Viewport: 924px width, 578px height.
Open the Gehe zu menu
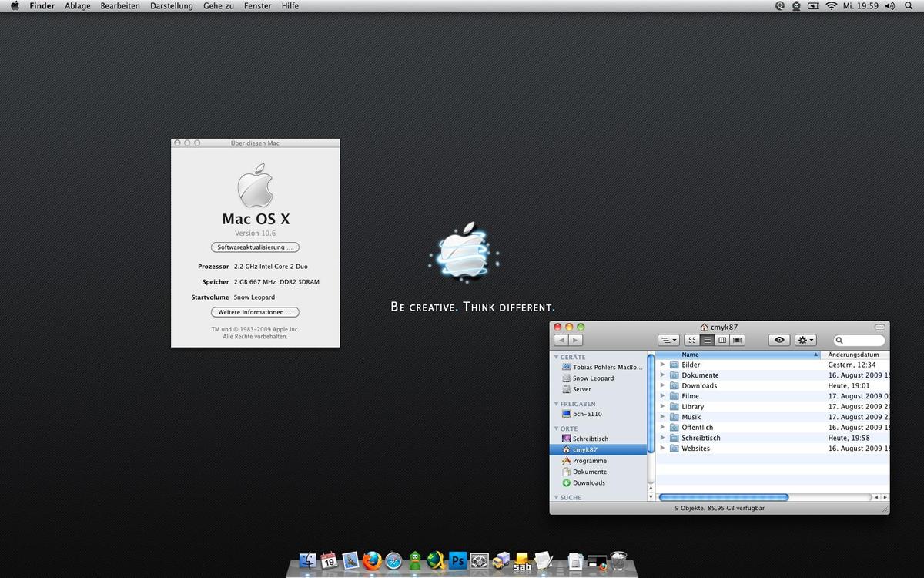pos(219,5)
